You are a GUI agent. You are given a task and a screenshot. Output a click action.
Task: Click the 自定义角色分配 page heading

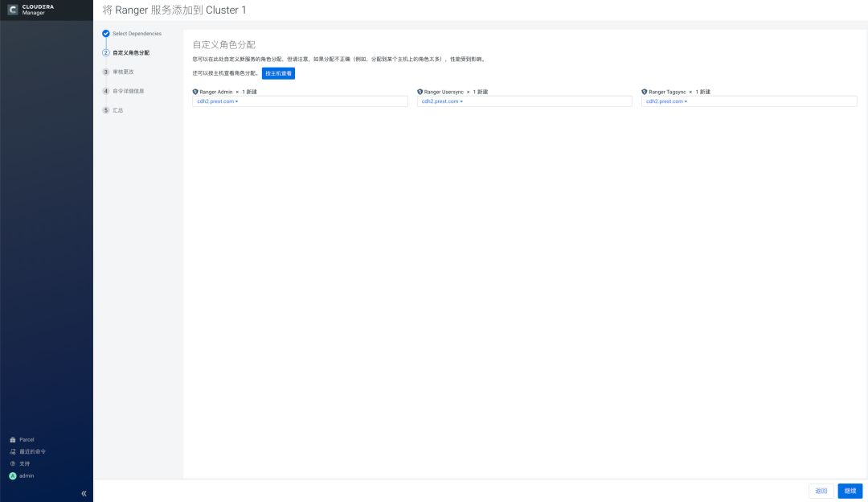point(224,45)
